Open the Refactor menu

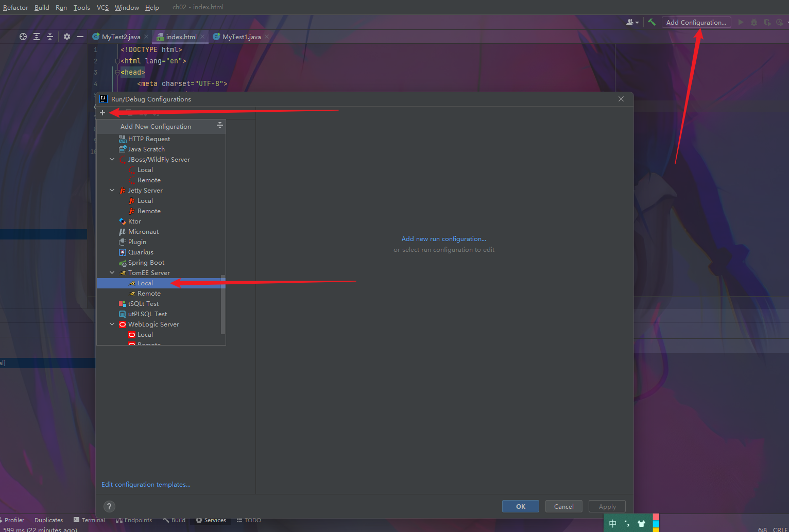point(15,7)
